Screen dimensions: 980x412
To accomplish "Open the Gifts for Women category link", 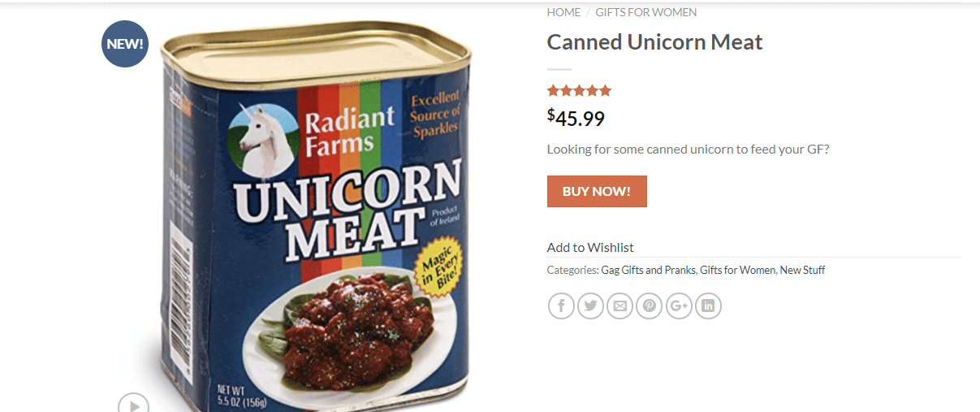I will coord(737,270).
